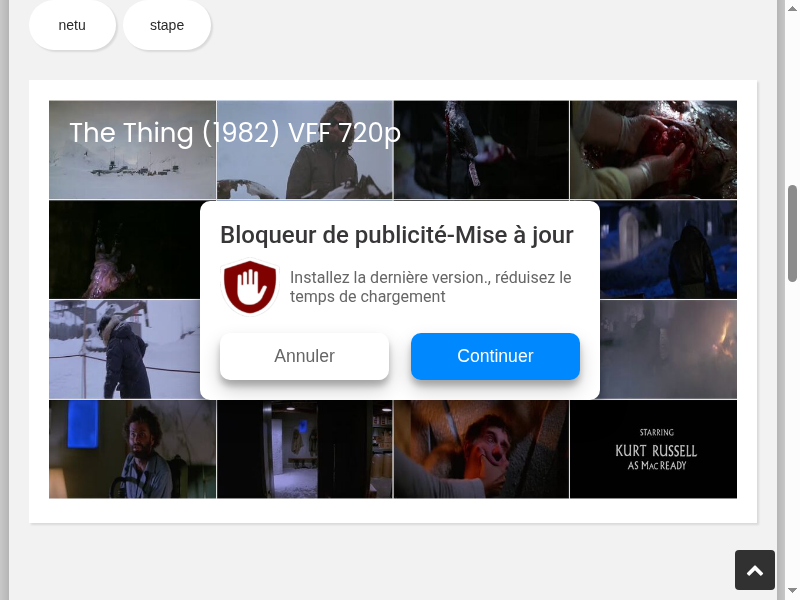Switch to the stape player source
800x600 pixels.
(x=167, y=25)
